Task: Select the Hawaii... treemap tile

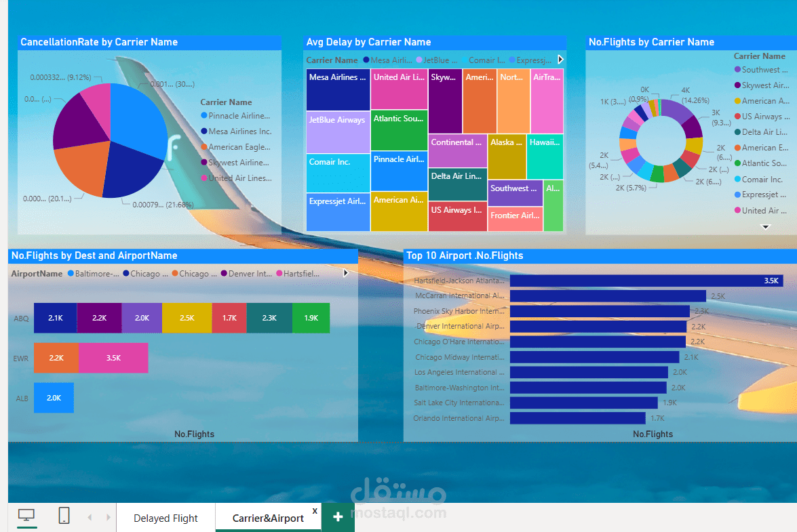Action: (x=545, y=157)
